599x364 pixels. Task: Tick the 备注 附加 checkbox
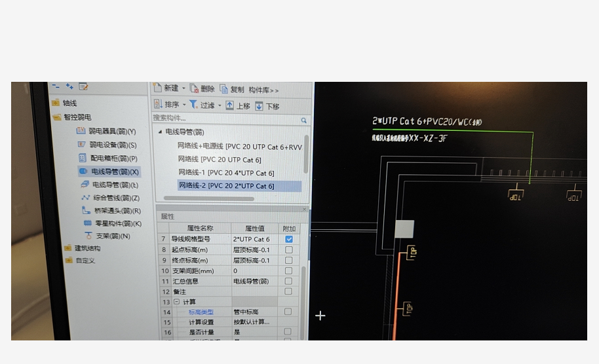tap(289, 291)
